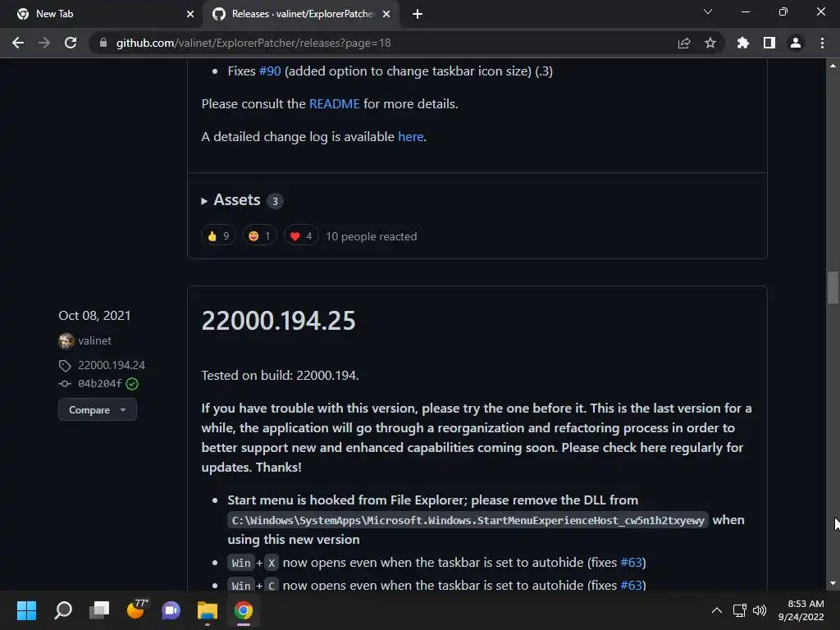
Task: React with thumbs up emoji
Action: (218, 236)
